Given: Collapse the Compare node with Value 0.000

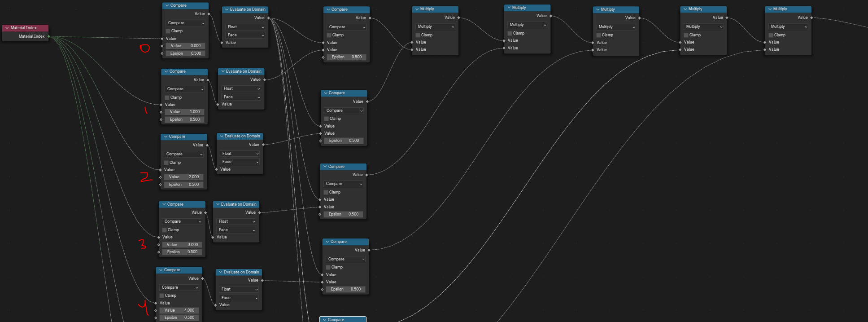Looking at the screenshot, I should click(x=166, y=5).
